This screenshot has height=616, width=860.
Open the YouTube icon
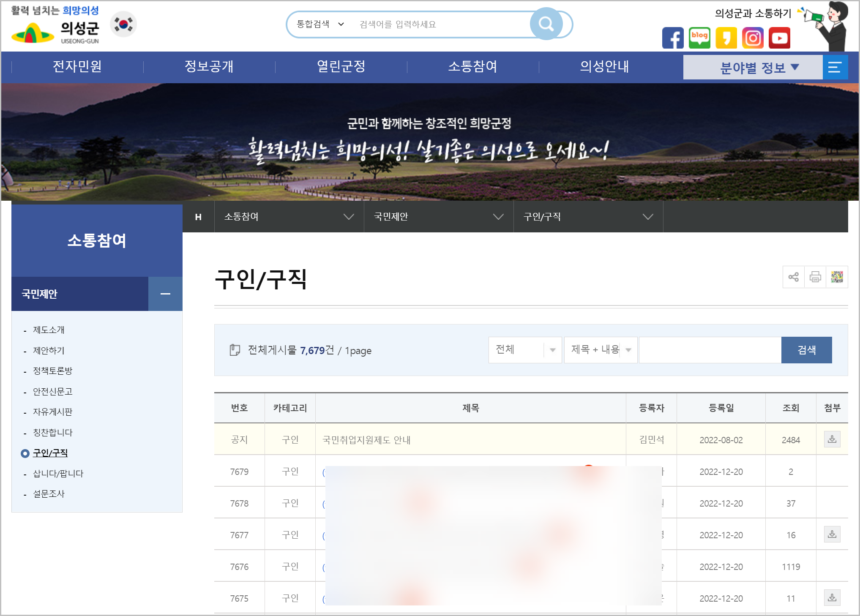click(779, 38)
